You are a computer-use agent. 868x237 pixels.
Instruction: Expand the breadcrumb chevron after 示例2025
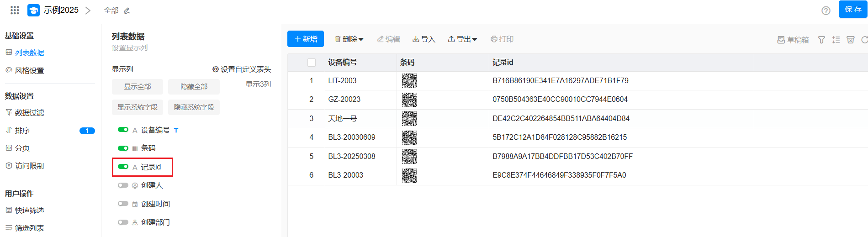pos(88,11)
